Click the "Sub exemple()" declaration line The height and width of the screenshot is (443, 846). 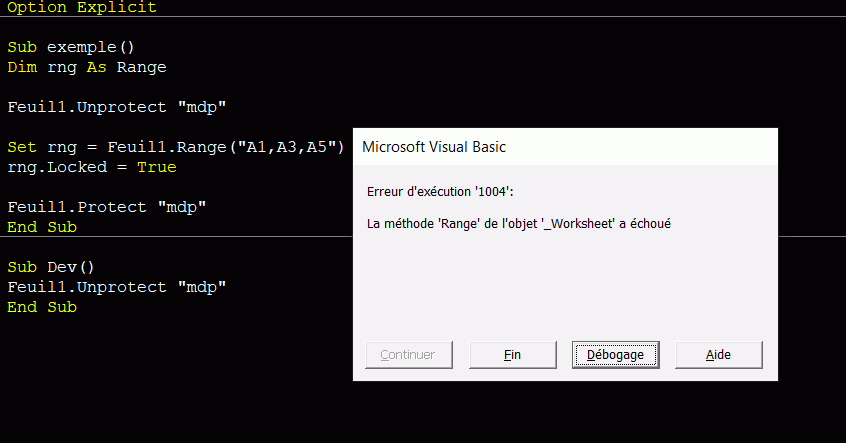(x=70, y=47)
